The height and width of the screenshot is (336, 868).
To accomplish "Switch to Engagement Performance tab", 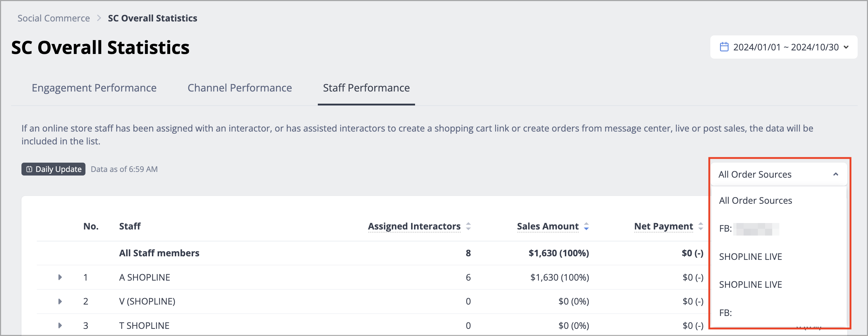I will (x=94, y=88).
